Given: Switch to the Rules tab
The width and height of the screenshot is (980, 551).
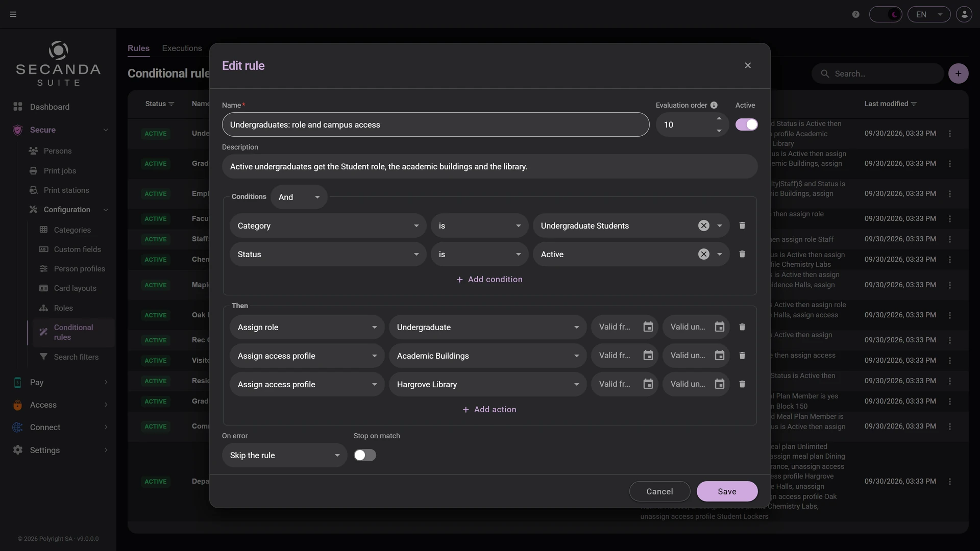Looking at the screenshot, I should [x=138, y=48].
